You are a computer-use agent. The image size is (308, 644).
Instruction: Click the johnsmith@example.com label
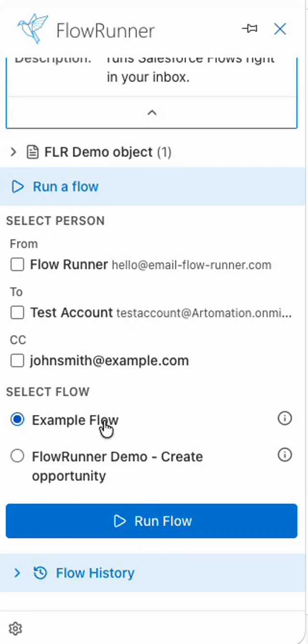pyautogui.click(x=109, y=360)
